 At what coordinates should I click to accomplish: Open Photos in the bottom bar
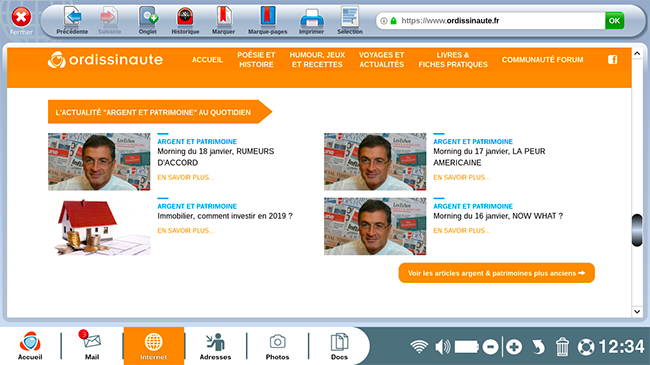click(x=277, y=346)
